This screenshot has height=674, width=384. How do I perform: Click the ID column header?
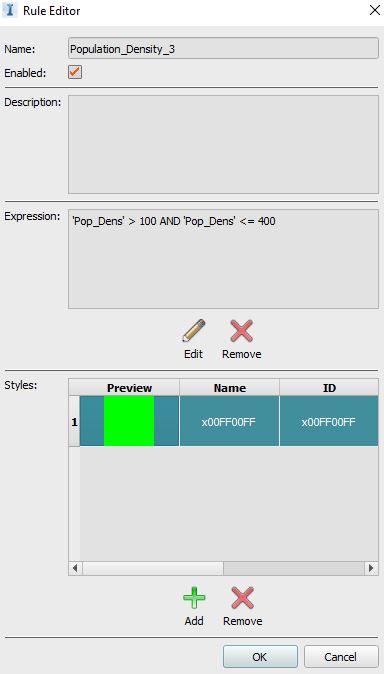[329, 388]
